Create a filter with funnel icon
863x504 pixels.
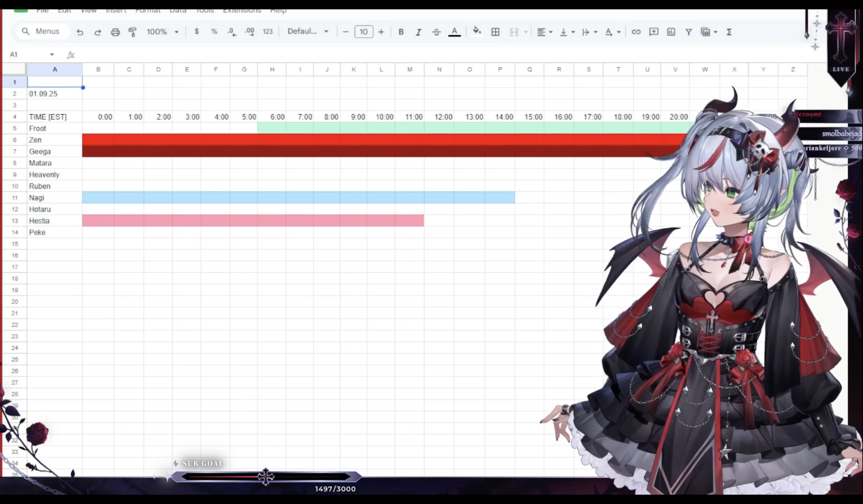click(689, 32)
